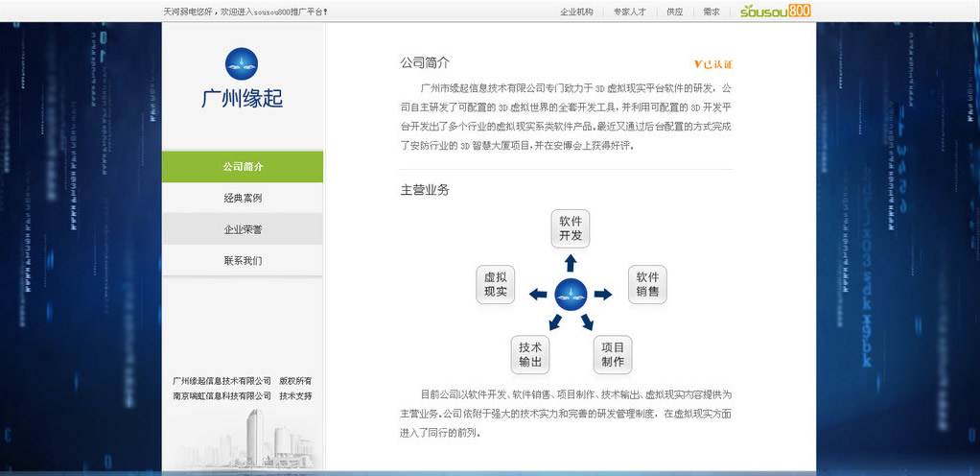Click the 需求 top navigation link
The image size is (980, 476).
[x=712, y=12]
